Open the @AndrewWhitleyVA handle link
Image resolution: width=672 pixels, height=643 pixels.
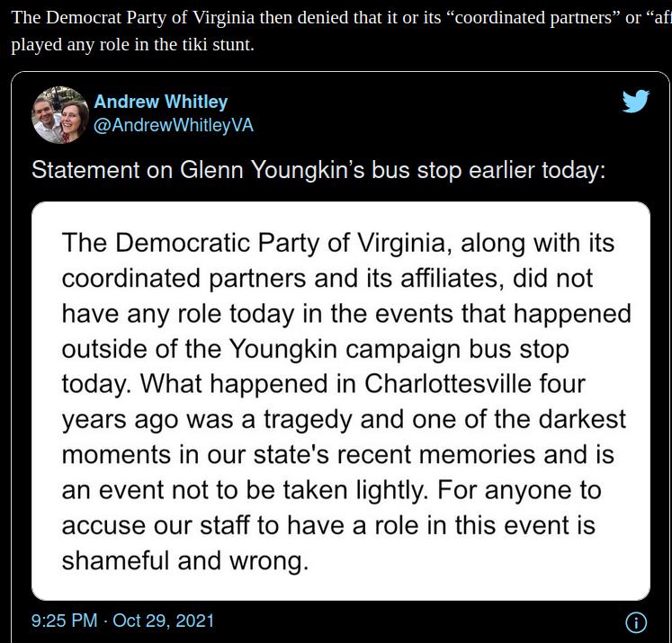(x=173, y=126)
